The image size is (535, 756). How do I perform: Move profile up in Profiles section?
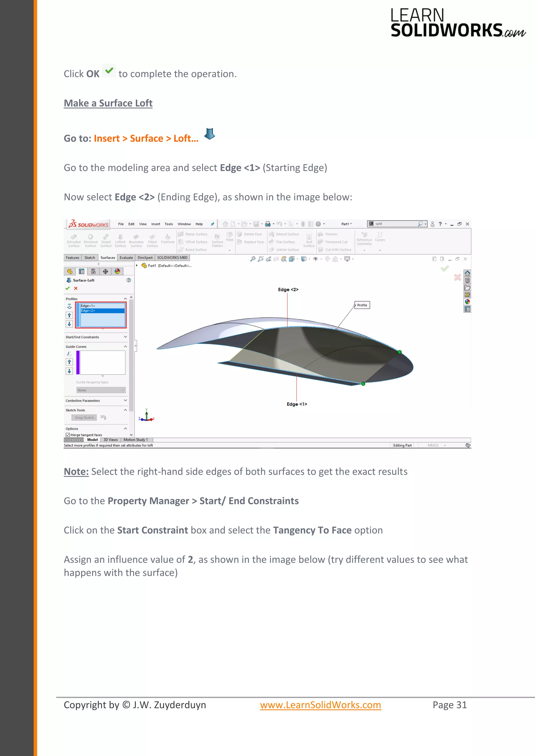click(x=69, y=315)
